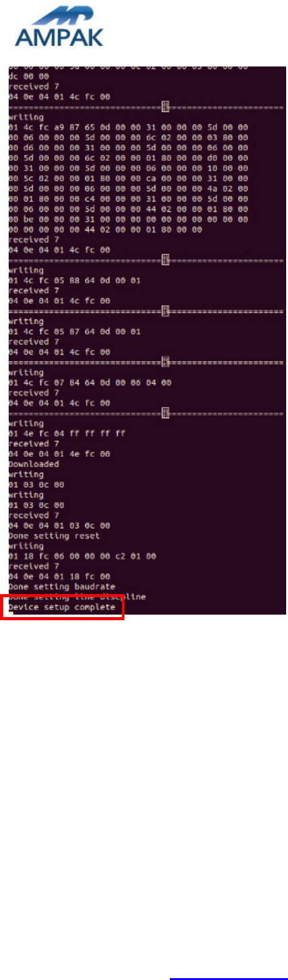Click the red-boxed Device setup complete line
Screen dimensions: 288x980
click(62, 607)
